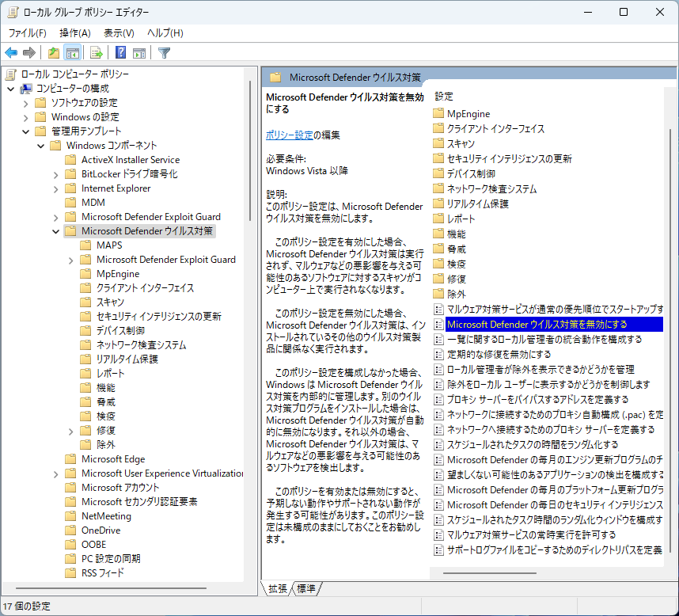
Task: Expand the BitLocker ドライブ暗号化 node
Action: tap(56, 175)
